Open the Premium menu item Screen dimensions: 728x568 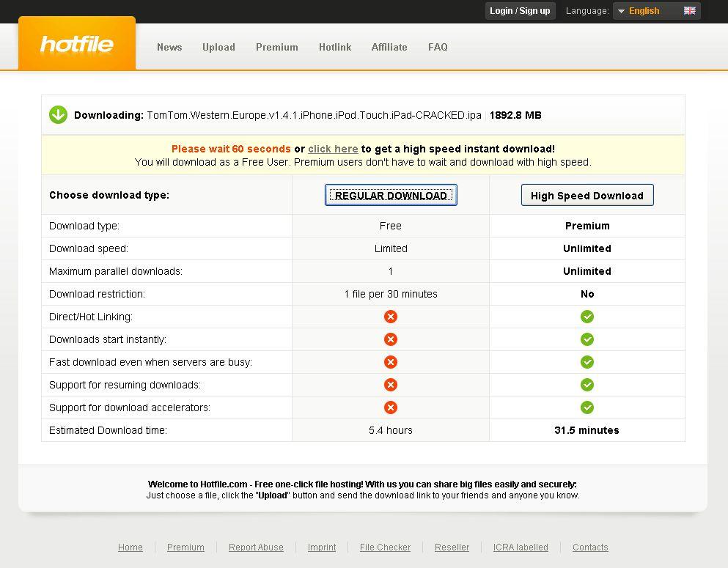276,47
